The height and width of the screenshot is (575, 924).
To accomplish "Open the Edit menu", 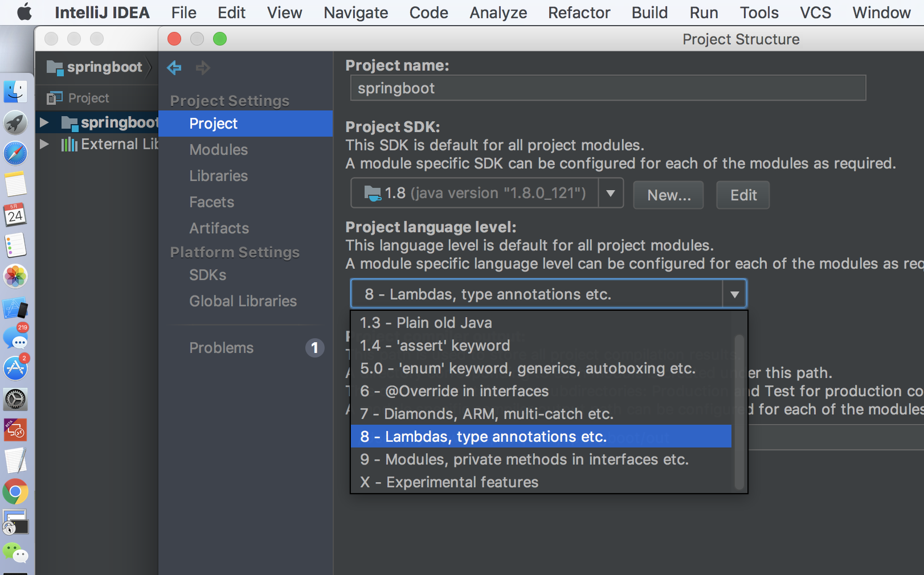I will coord(231,13).
